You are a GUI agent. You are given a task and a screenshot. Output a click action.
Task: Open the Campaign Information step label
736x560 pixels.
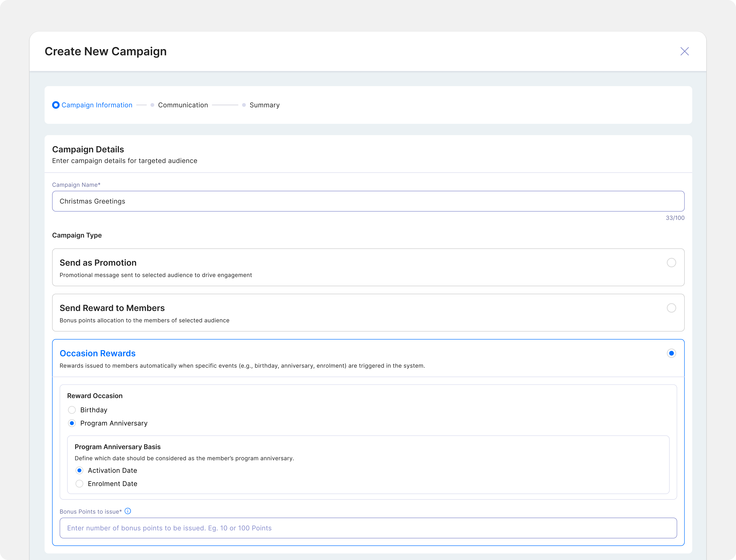tap(97, 105)
